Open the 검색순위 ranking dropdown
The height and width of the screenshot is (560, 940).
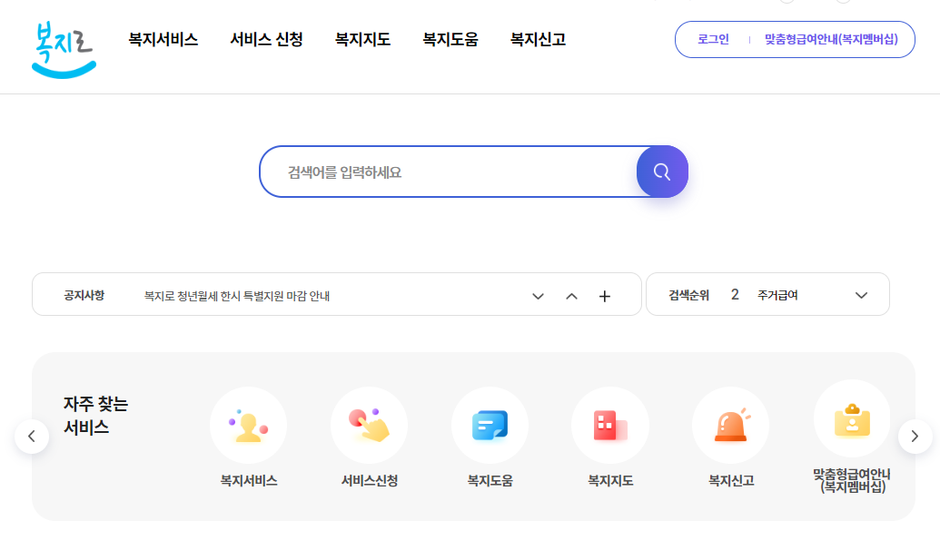point(861,294)
